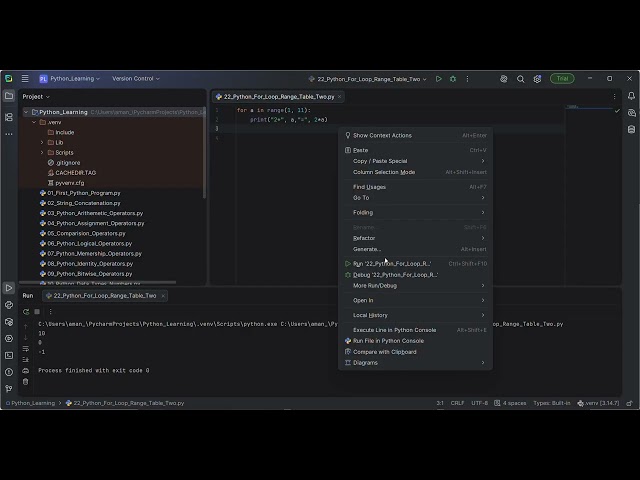Run '22_Python_For_Loop_R..' from context menu

416,264
